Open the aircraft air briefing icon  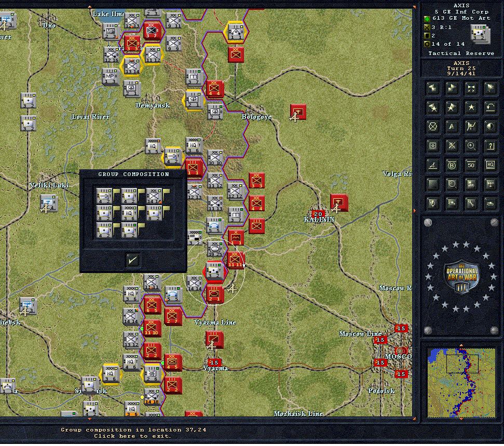491,184
